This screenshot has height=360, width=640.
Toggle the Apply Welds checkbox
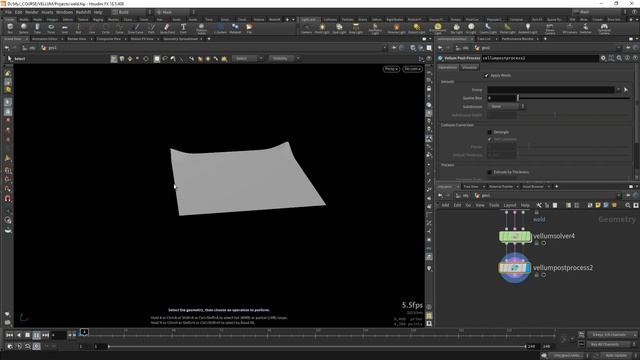click(487, 76)
